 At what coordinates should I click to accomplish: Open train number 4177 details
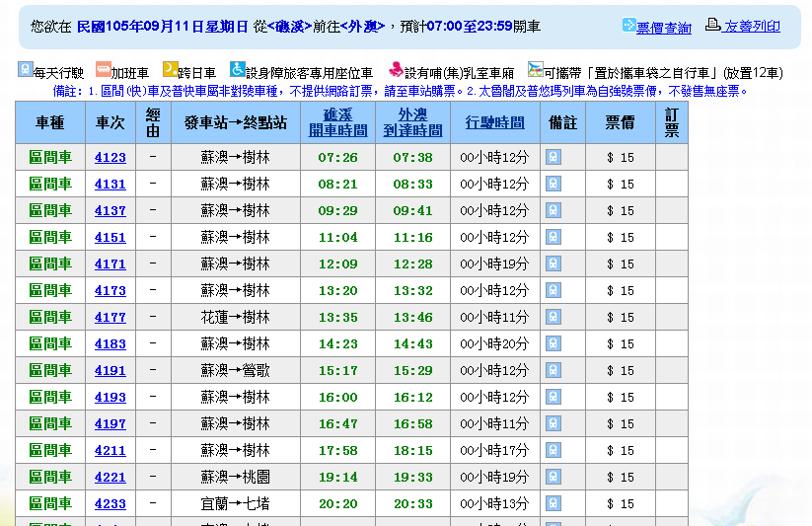click(111, 317)
